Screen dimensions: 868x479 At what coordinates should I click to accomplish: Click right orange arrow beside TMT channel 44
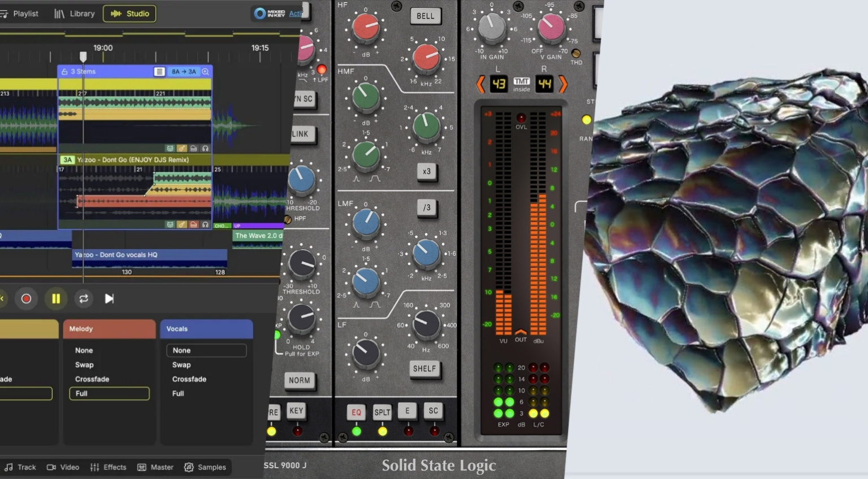[563, 85]
